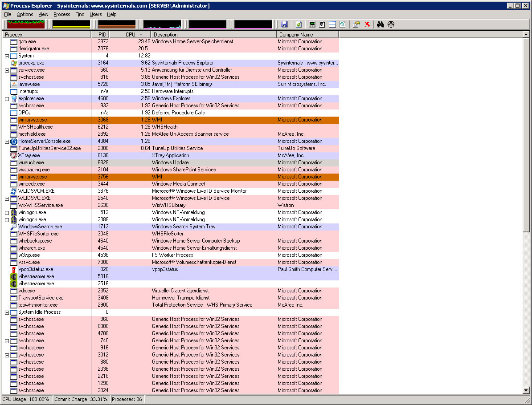Select the demigrator.exe process row
532x405 pixels.
170,49
